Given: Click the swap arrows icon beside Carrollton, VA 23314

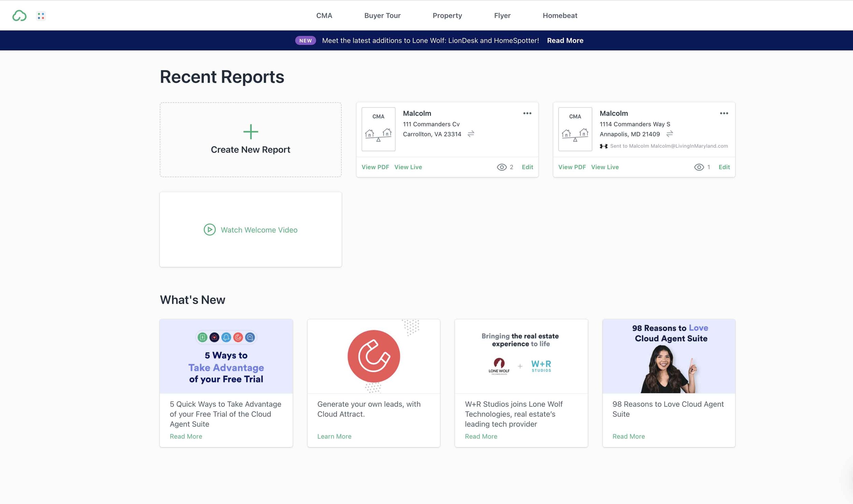Looking at the screenshot, I should pyautogui.click(x=471, y=134).
